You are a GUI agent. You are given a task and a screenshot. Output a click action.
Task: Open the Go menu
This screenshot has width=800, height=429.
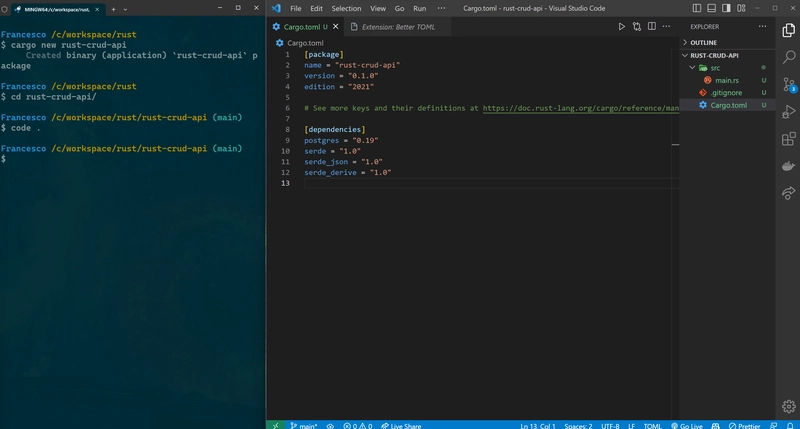(x=399, y=8)
